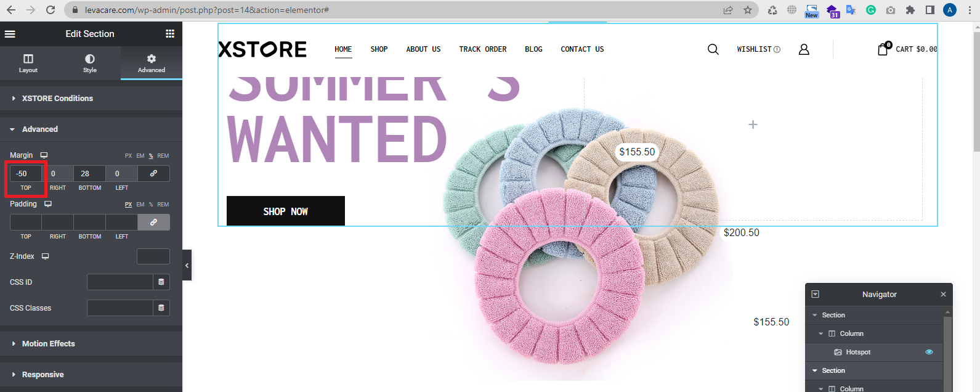980x392 pixels.
Task: Toggle Hotspot visibility eye in Navigator
Action: pos(929,352)
